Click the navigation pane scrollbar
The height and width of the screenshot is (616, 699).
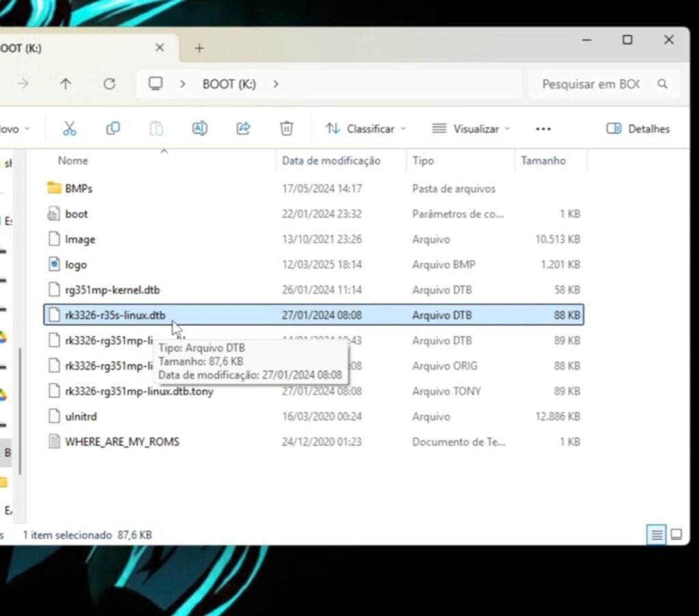coord(20,410)
